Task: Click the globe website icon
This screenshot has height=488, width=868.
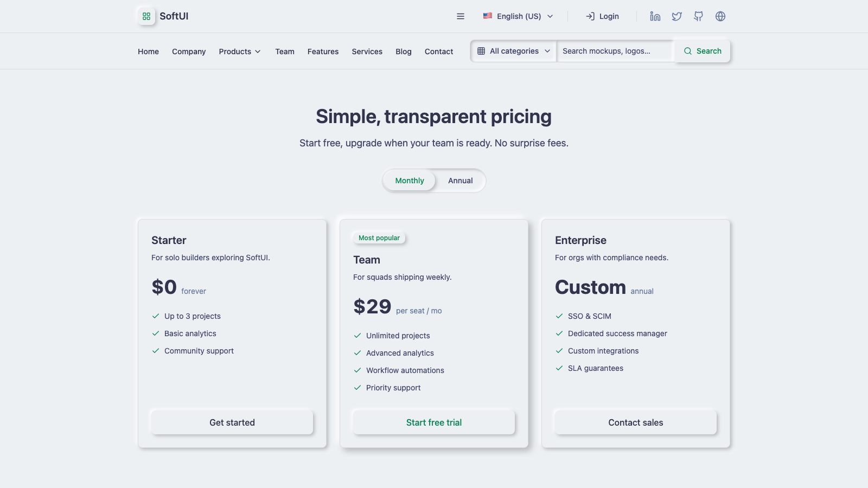Action: point(720,16)
